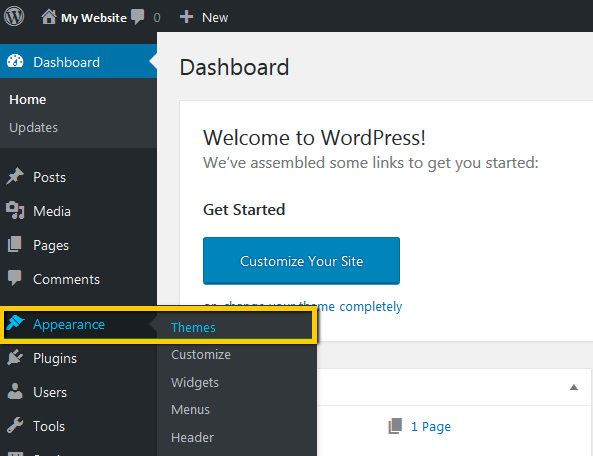This screenshot has height=456, width=593.
Task: Click the Users person icon
Action: tap(15, 391)
